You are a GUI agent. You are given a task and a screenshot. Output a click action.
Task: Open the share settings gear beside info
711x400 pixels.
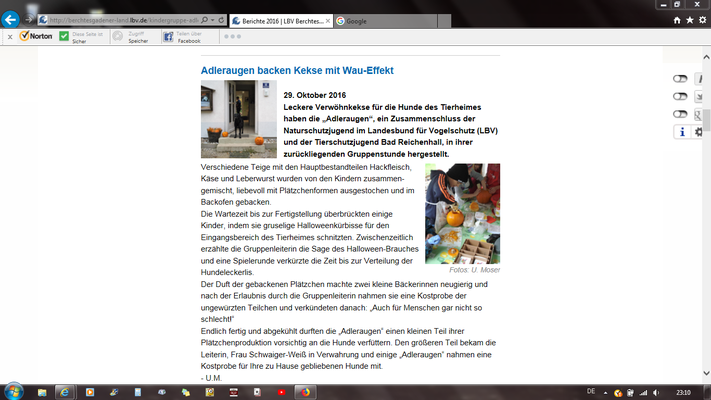tap(698, 132)
